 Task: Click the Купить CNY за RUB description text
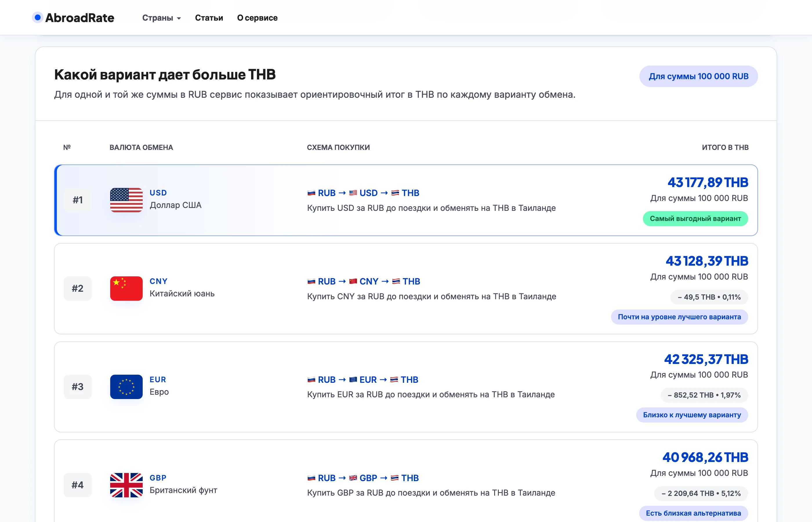point(432,297)
